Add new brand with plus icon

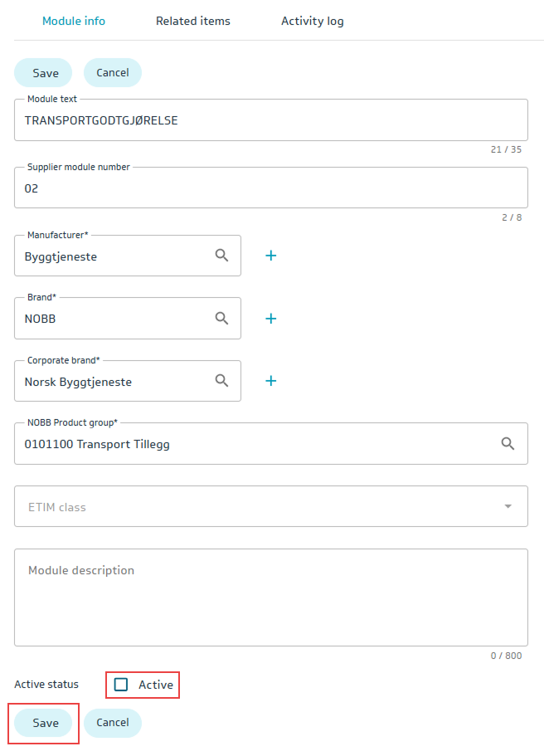pyautogui.click(x=270, y=318)
